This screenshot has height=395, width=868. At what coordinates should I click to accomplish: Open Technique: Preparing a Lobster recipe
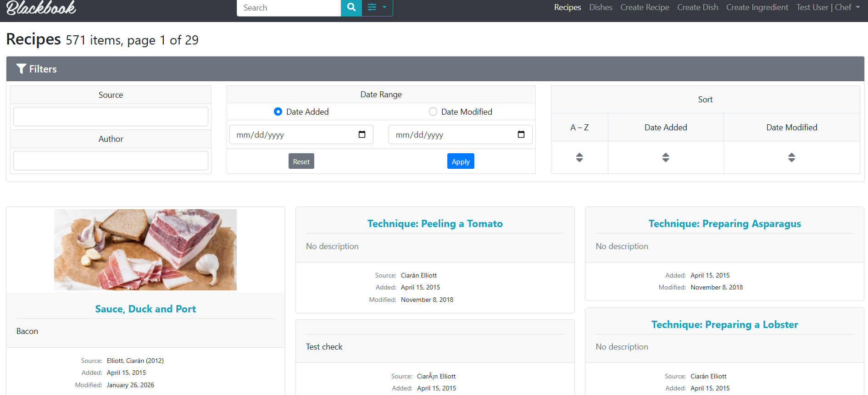pos(725,324)
